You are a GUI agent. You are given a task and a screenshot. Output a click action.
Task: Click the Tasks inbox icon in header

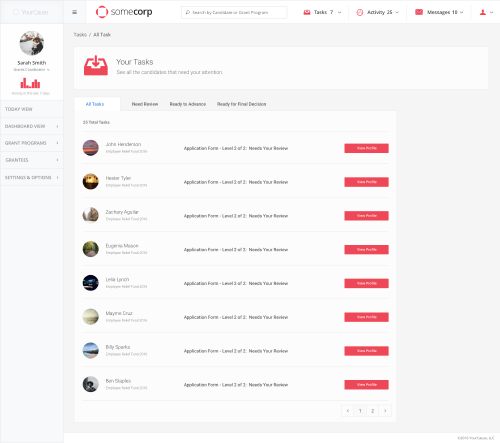tap(307, 12)
